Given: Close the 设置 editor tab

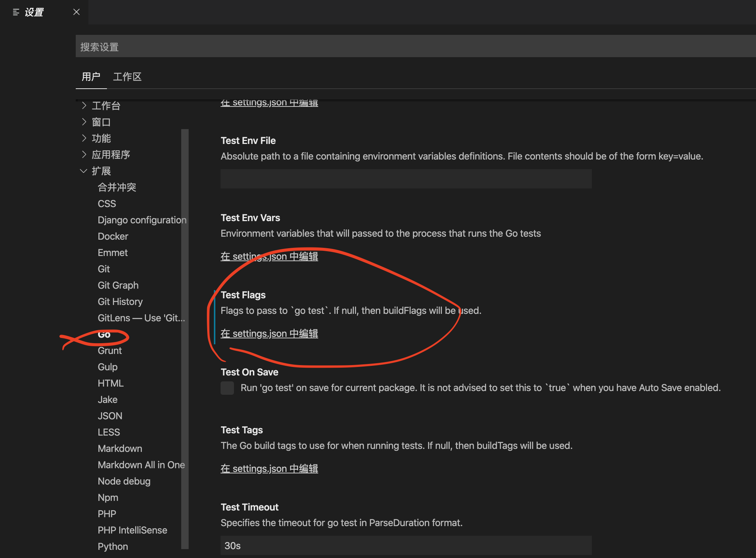Looking at the screenshot, I should point(76,12).
